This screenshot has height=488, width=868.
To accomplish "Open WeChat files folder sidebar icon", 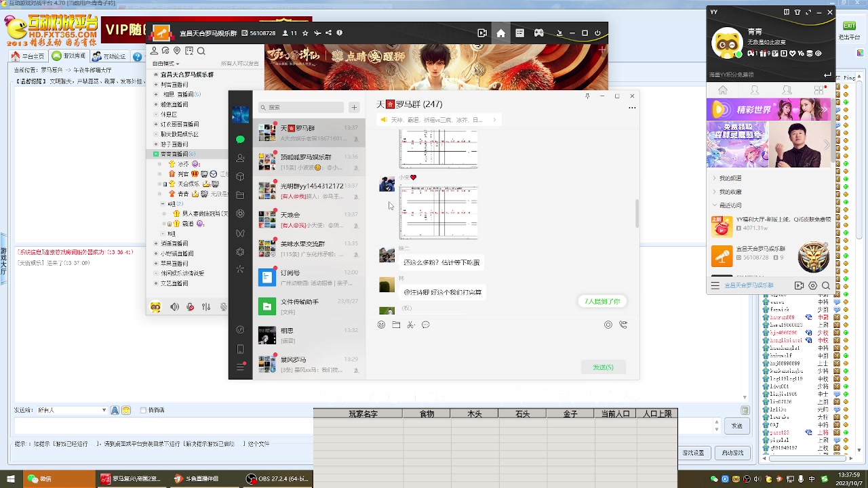I will coord(240,195).
